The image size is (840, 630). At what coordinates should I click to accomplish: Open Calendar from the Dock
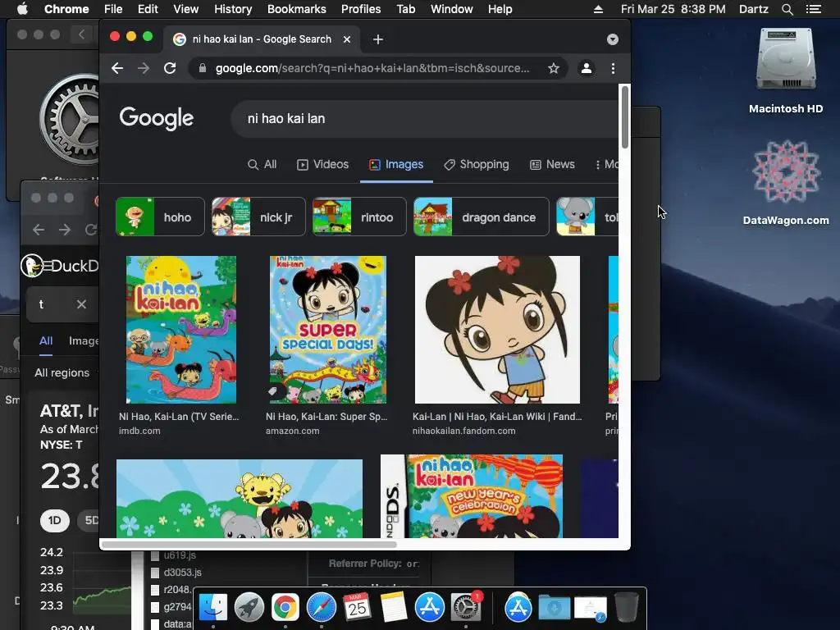point(358,607)
